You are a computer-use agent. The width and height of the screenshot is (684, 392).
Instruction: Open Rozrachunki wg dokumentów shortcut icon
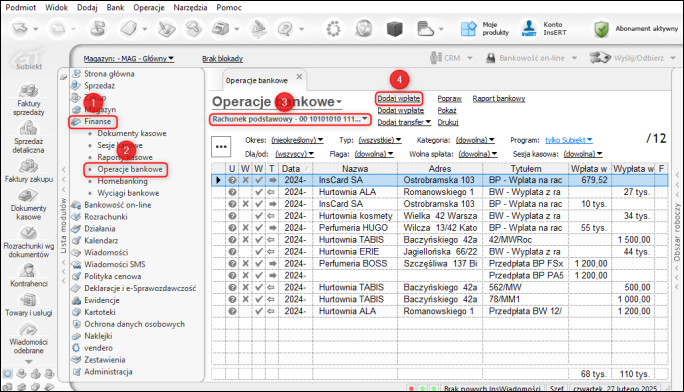click(x=28, y=233)
